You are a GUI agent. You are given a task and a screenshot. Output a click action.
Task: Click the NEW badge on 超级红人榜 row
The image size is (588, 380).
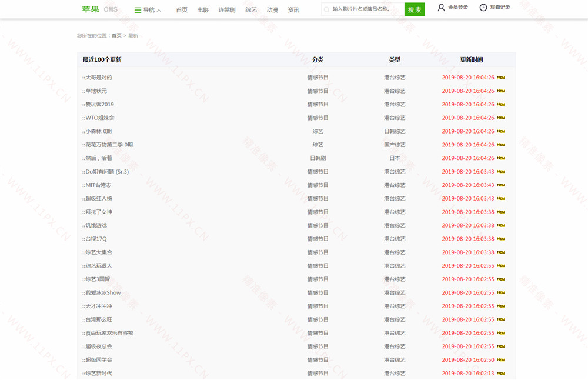click(x=501, y=199)
